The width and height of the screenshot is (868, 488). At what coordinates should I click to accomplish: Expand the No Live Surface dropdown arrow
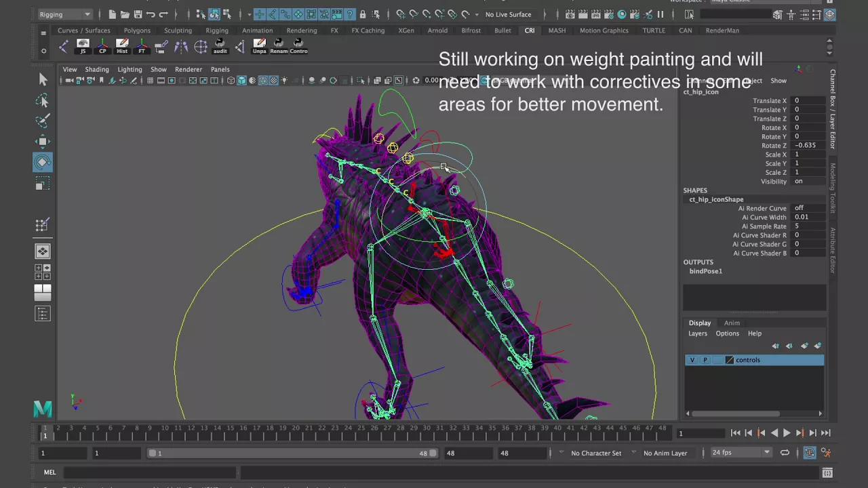tap(477, 14)
